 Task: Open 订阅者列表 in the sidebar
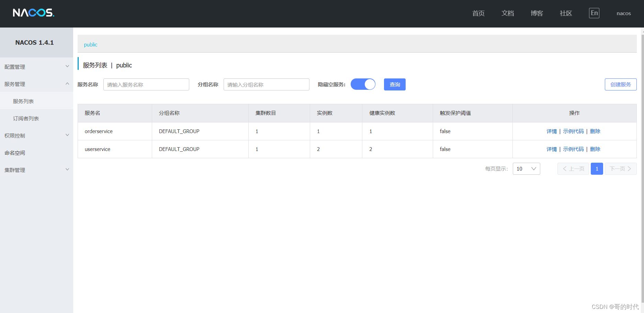(x=36, y=118)
